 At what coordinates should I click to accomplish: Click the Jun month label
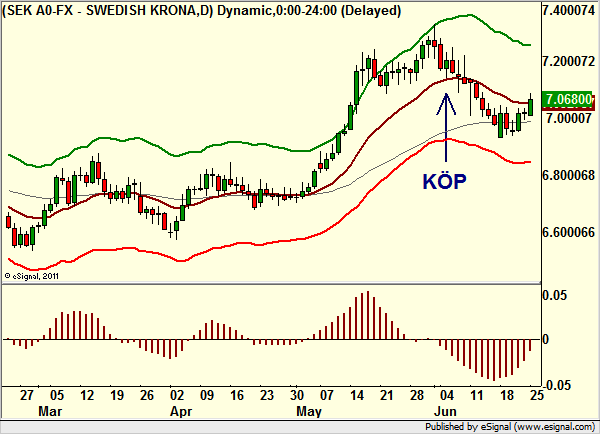pos(445,411)
